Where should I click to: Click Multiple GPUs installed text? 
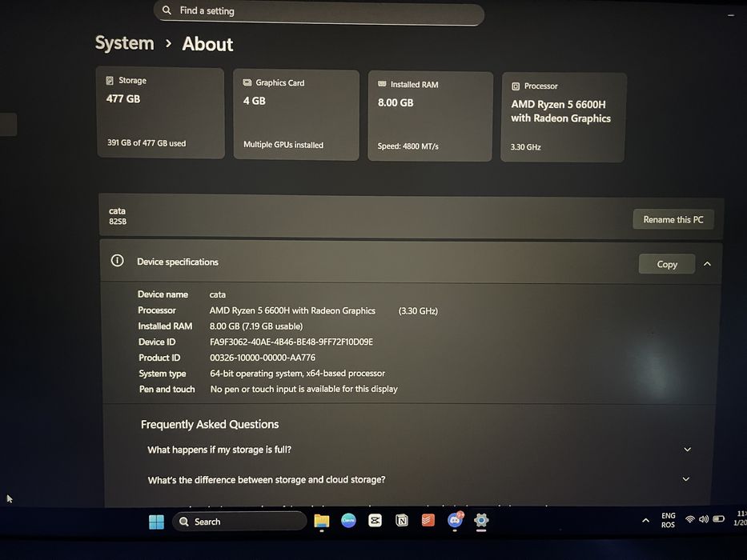coord(283,145)
